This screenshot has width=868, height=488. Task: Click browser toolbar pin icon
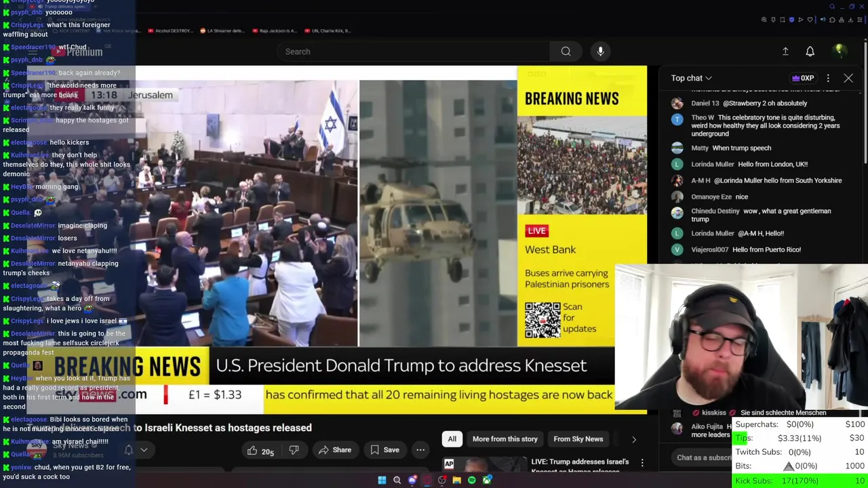pyautogui.click(x=773, y=20)
